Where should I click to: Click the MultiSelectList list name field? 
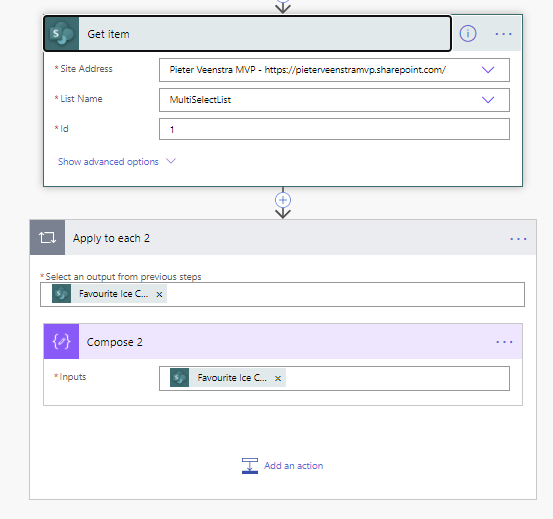pyautogui.click(x=334, y=100)
